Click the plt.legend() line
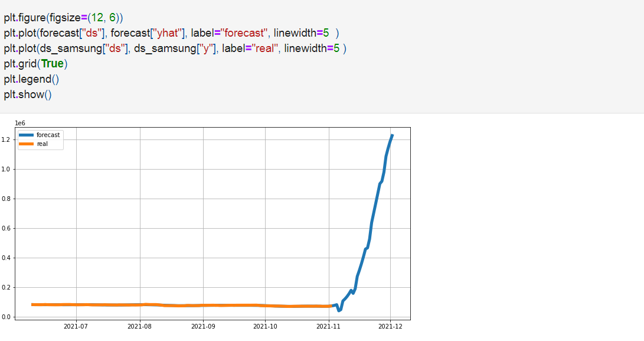 (32, 79)
